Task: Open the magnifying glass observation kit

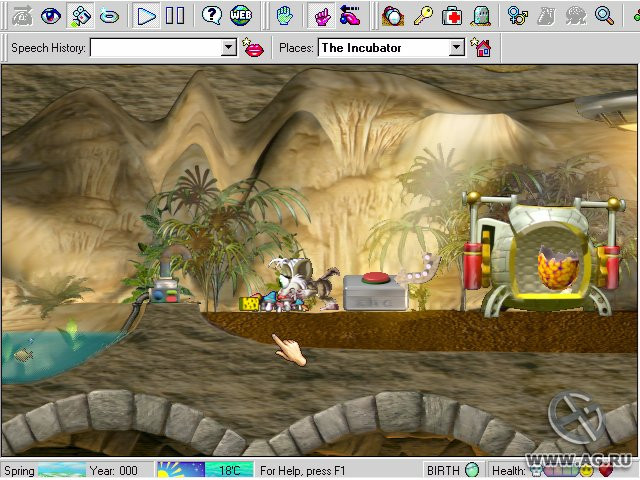Action: 604,16
